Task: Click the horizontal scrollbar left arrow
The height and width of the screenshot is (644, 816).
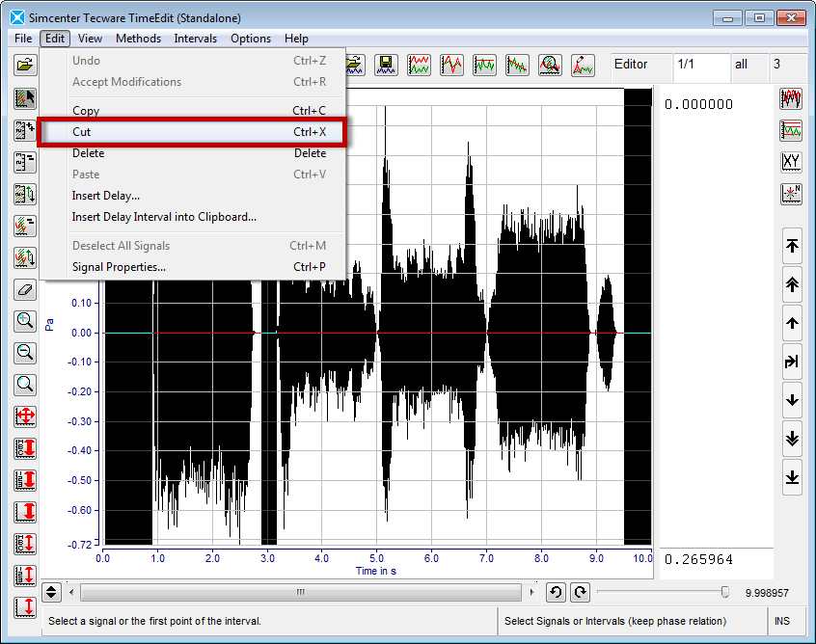Action: 71,592
